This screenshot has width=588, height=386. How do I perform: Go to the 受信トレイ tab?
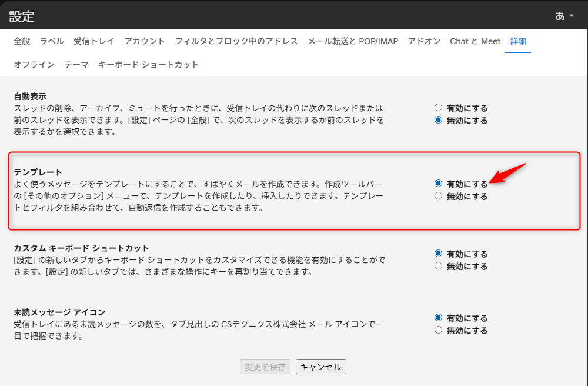[x=93, y=41]
